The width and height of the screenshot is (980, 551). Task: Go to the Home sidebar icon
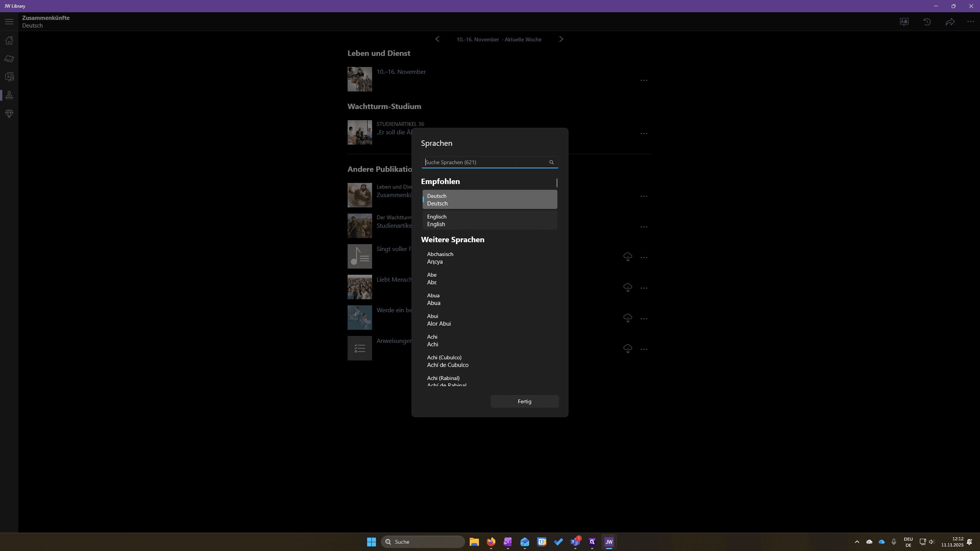[9, 40]
